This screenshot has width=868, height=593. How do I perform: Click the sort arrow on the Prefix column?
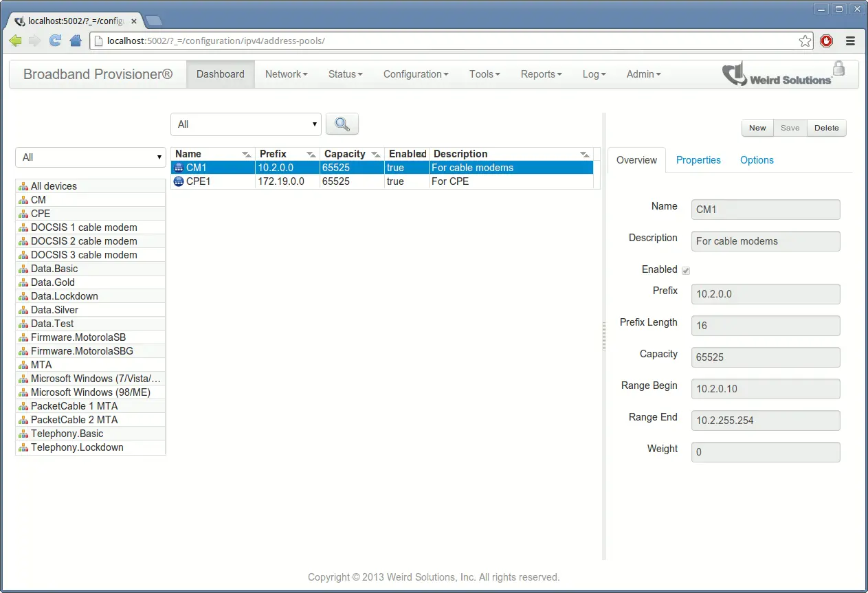point(309,155)
